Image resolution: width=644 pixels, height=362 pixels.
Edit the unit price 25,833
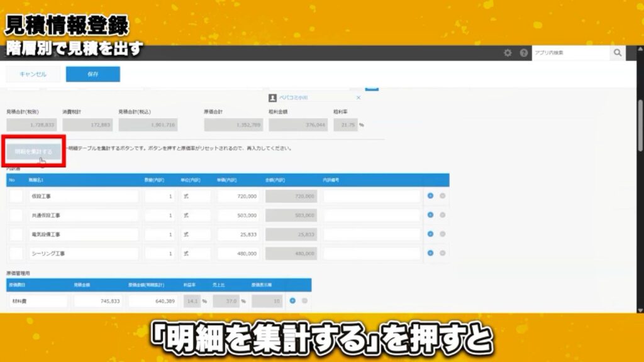coord(238,234)
